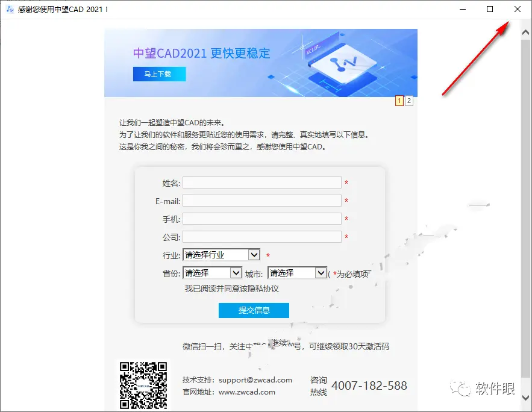Image resolution: width=532 pixels, height=412 pixels.
Task: Expand the 省份 dropdown
Action: (x=212, y=273)
